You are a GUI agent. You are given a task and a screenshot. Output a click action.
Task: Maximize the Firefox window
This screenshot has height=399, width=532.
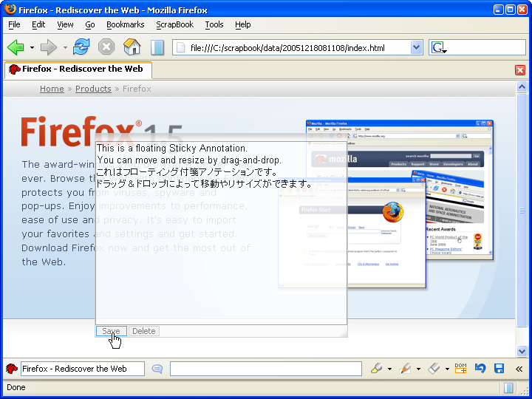click(x=510, y=10)
